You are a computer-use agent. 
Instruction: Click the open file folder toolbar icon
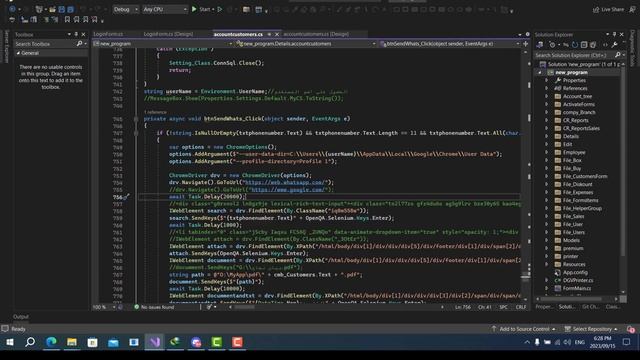[x=52, y=9]
